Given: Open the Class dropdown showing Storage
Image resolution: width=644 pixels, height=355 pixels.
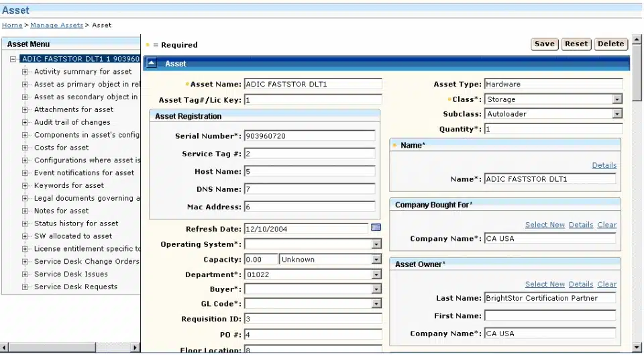Looking at the screenshot, I should (617, 99).
